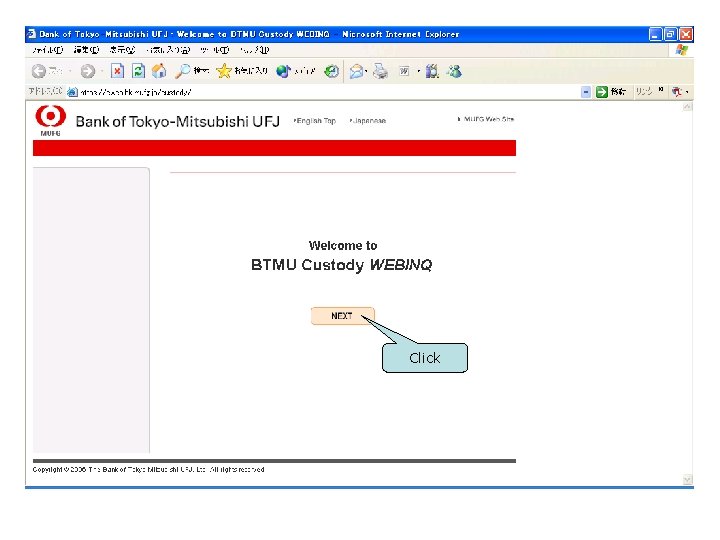Viewport: 720px width, 540px height.
Task: Click the Adobe PDF toolbar icon
Action: click(676, 92)
